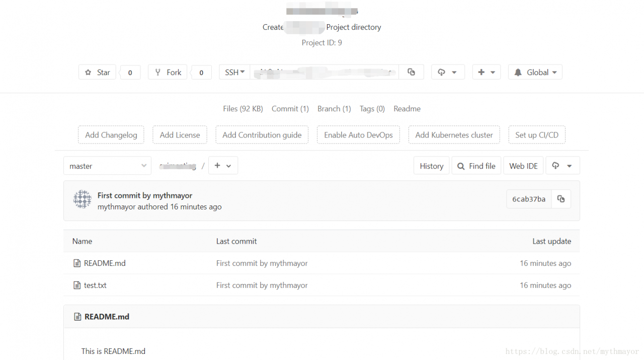Open the README.md file in the list

tap(105, 263)
